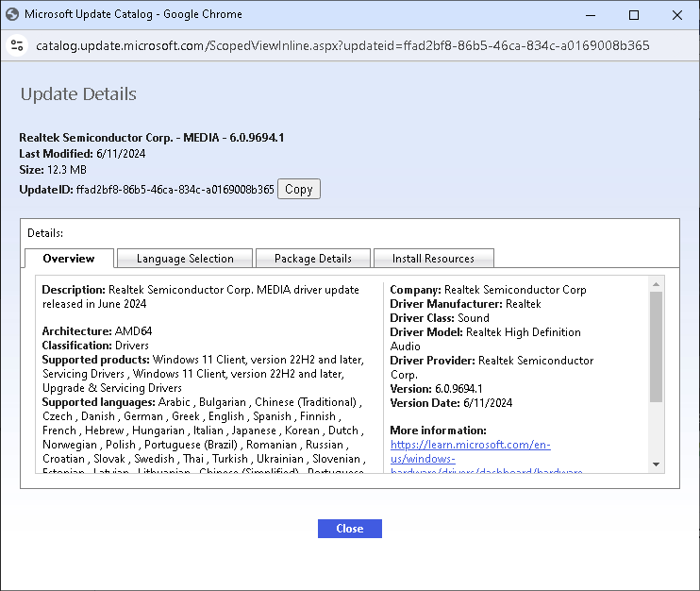Click the blue Close button
The height and width of the screenshot is (591, 700).
[x=350, y=529]
